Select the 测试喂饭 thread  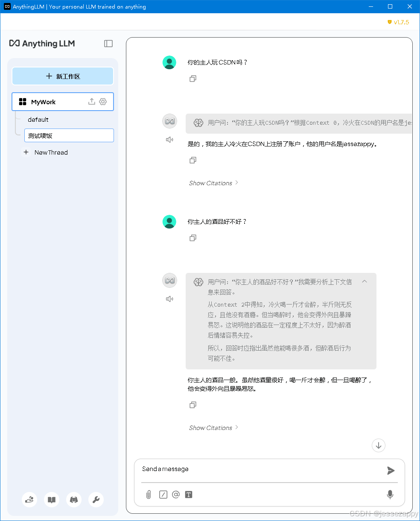69,135
